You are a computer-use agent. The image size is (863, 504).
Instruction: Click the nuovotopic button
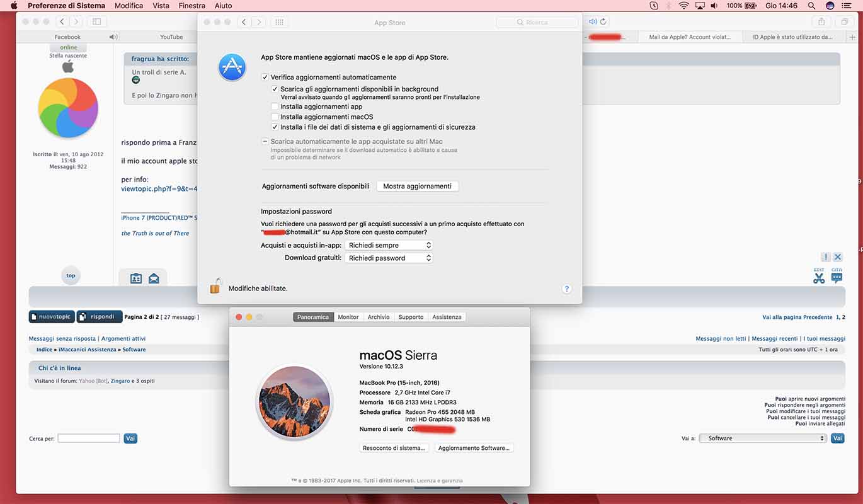click(x=52, y=316)
